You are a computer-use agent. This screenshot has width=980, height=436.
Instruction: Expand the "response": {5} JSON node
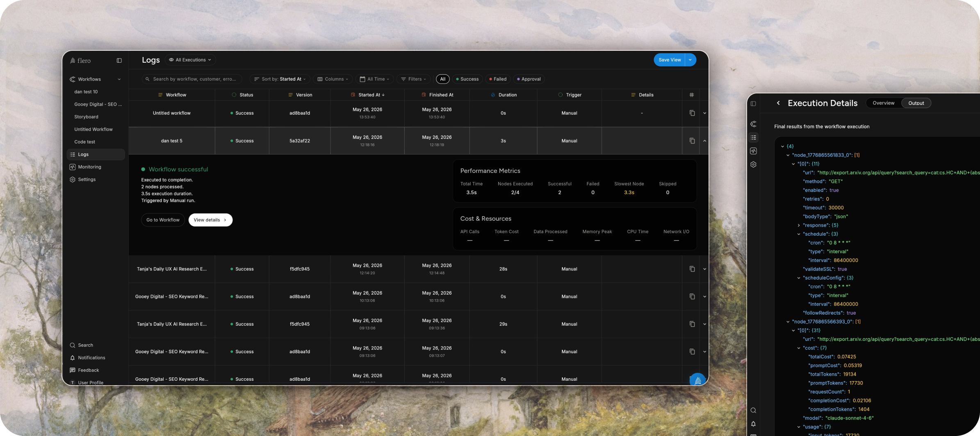click(x=799, y=225)
